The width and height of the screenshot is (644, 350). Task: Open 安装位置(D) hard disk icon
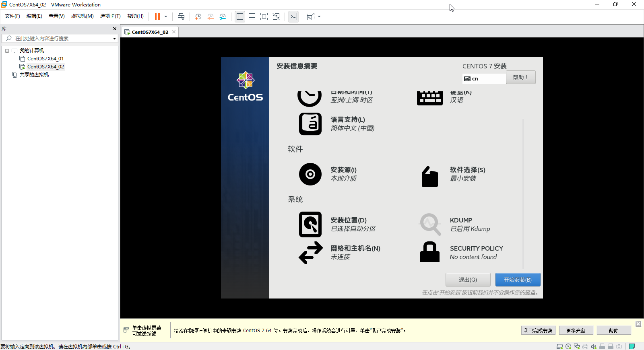pyautogui.click(x=310, y=224)
